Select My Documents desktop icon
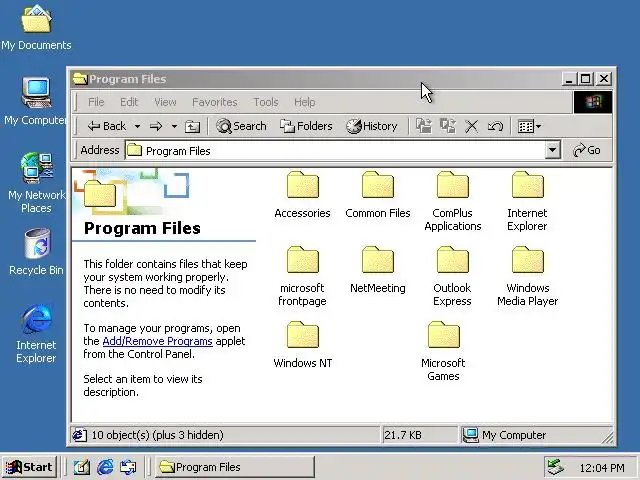The height and width of the screenshot is (480, 640). 36,28
